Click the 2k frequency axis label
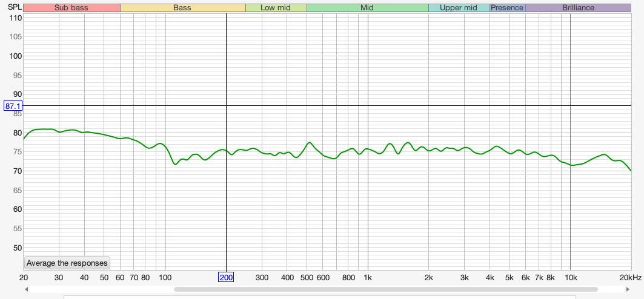The image size is (644, 299). tap(428, 278)
